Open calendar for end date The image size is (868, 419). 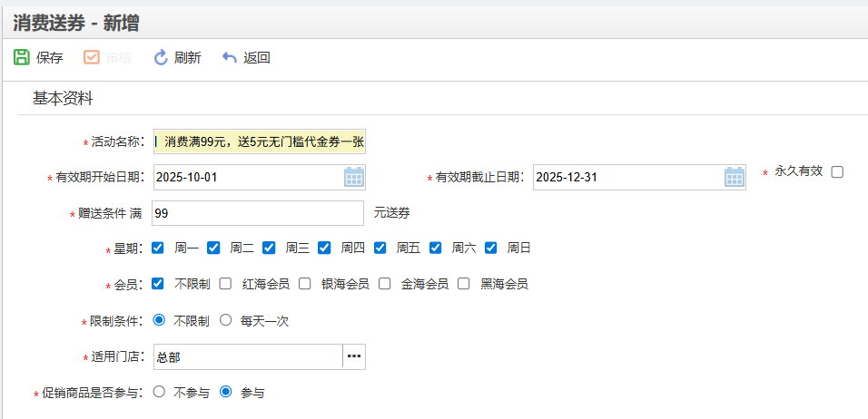pyautogui.click(x=734, y=177)
